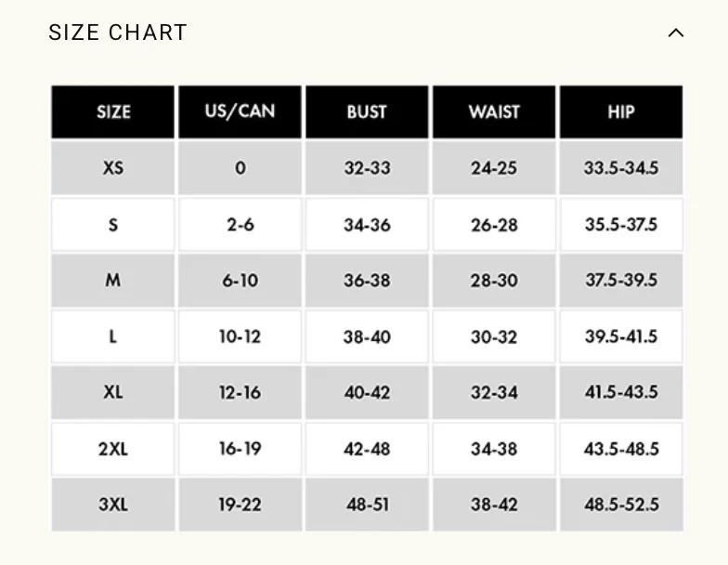Select the SIZE column header
This screenshot has width=728, height=565.
113,112
